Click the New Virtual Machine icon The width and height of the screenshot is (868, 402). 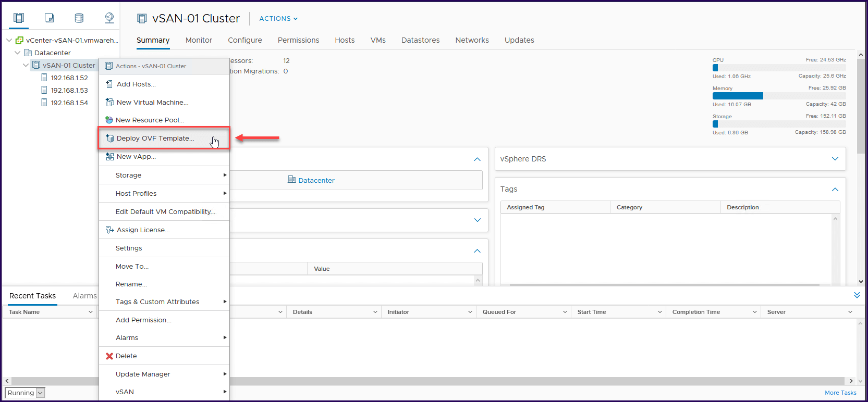pyautogui.click(x=109, y=102)
